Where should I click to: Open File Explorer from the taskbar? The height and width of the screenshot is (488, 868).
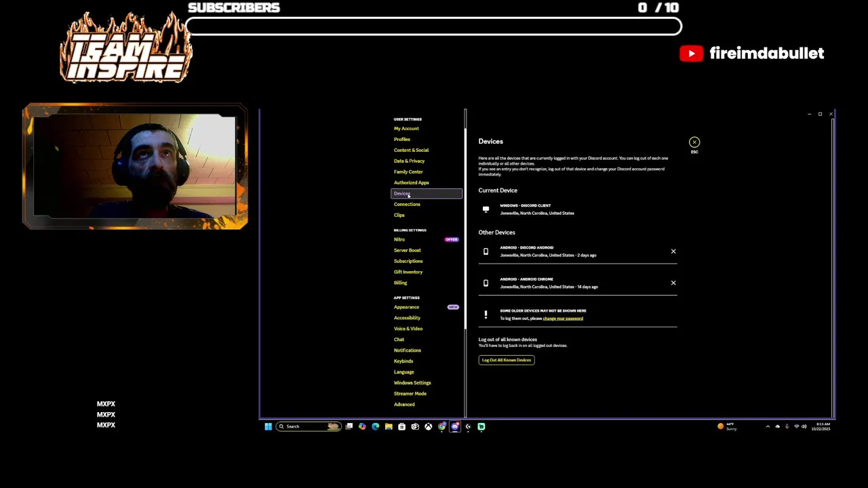pyautogui.click(x=389, y=426)
